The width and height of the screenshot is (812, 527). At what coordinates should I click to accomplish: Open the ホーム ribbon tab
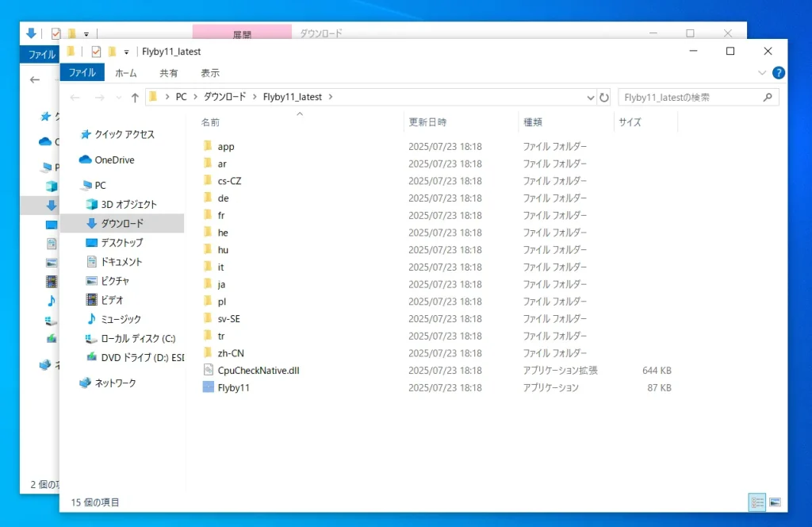[126, 73]
